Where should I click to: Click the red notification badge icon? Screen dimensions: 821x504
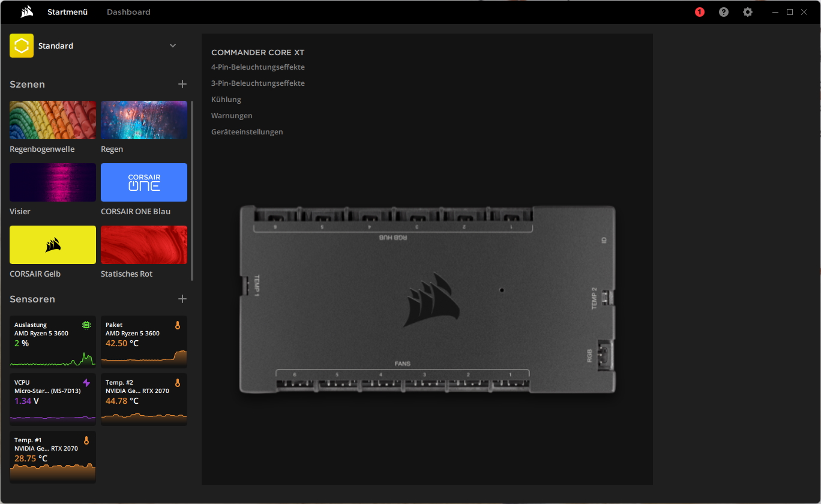click(699, 12)
